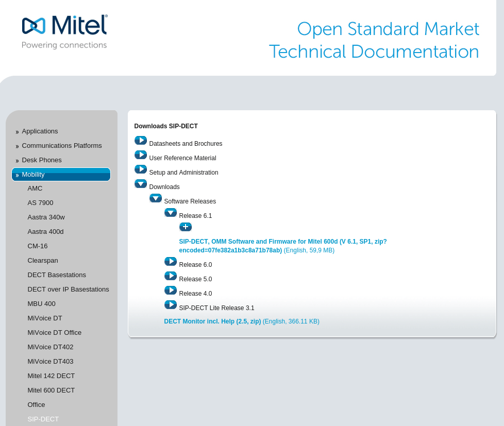Open the Applications menu
Screen dimensions: 504x426
(x=40, y=131)
